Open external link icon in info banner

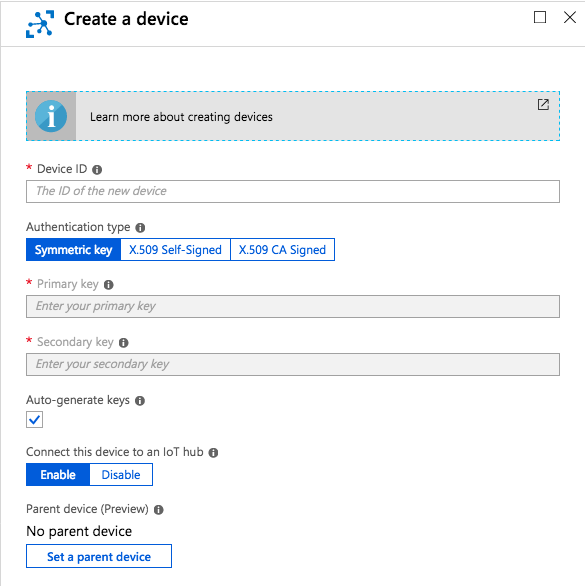click(x=543, y=105)
